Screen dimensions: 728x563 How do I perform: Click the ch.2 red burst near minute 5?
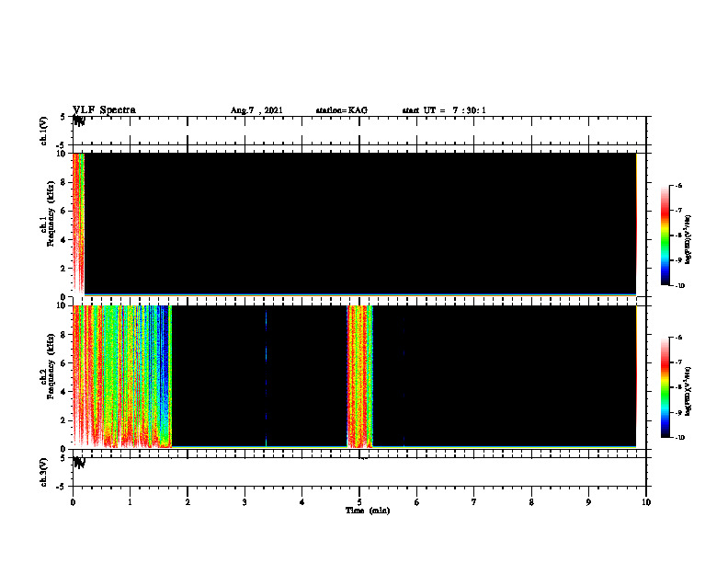[x=359, y=376]
